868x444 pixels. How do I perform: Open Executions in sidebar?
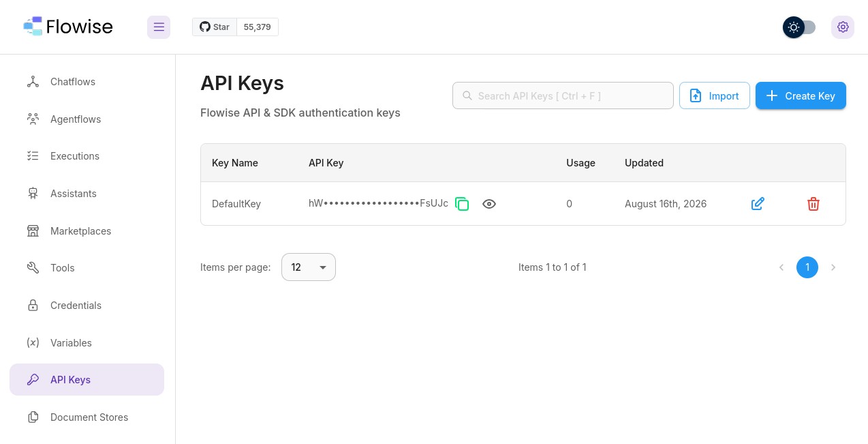point(87,156)
